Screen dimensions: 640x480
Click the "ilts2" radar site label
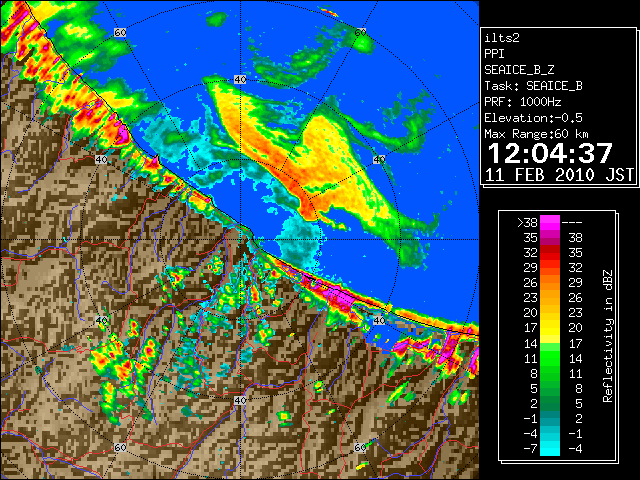(502, 38)
